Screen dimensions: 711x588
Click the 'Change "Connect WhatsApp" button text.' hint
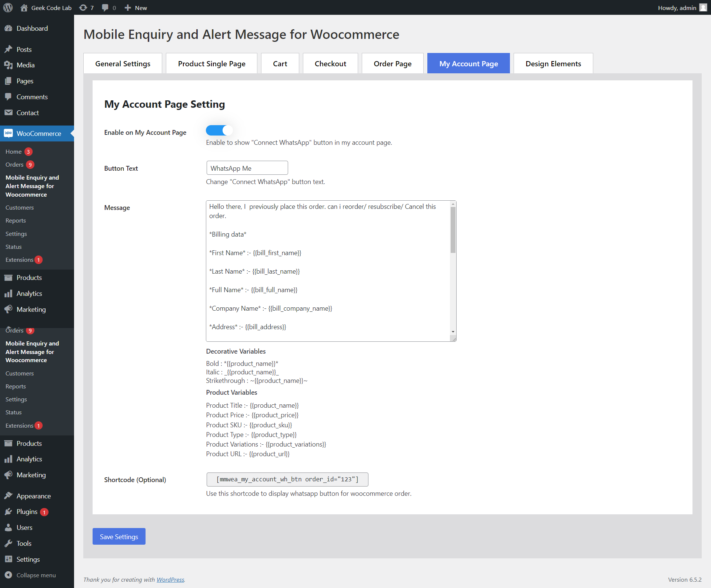coord(266,182)
